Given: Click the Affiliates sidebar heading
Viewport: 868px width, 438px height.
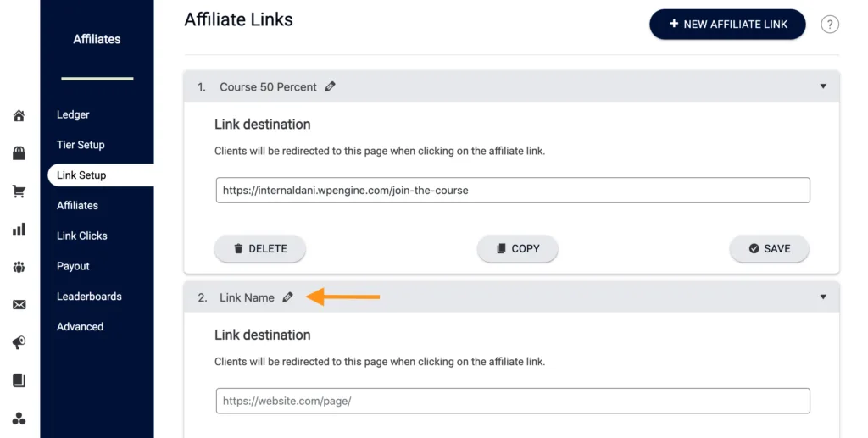Looking at the screenshot, I should (x=97, y=39).
